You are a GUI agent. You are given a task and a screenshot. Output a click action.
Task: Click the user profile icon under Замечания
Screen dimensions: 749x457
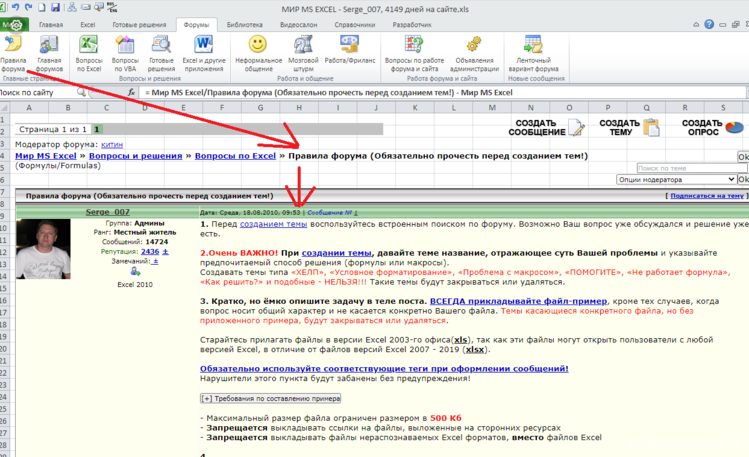135,271
